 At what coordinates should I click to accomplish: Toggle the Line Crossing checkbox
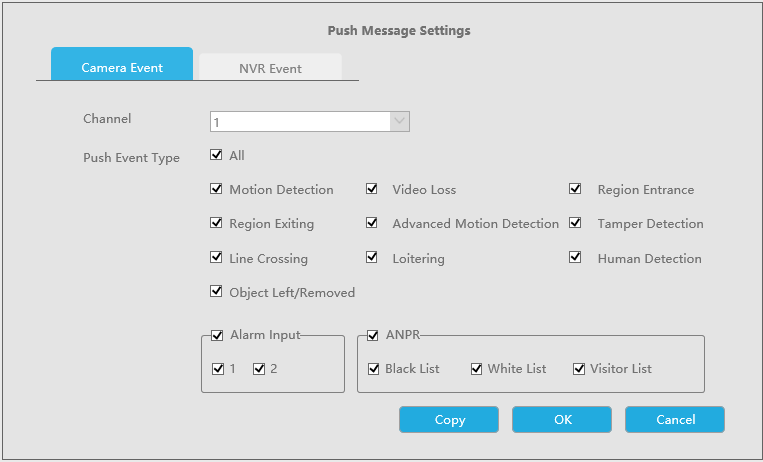(216, 258)
